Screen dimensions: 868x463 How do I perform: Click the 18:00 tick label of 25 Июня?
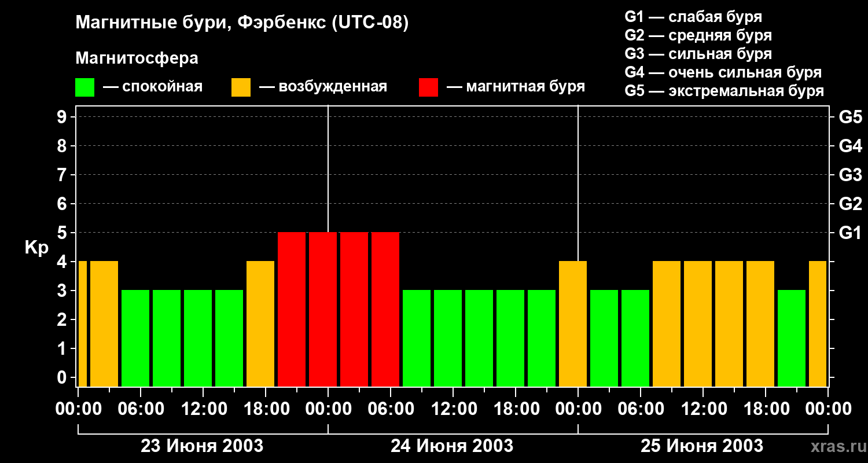[x=766, y=409]
